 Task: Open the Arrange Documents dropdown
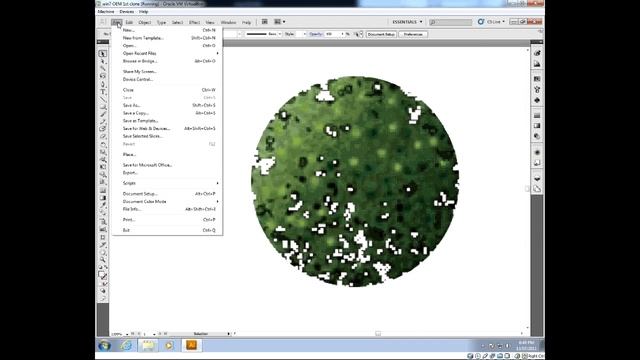[279, 22]
